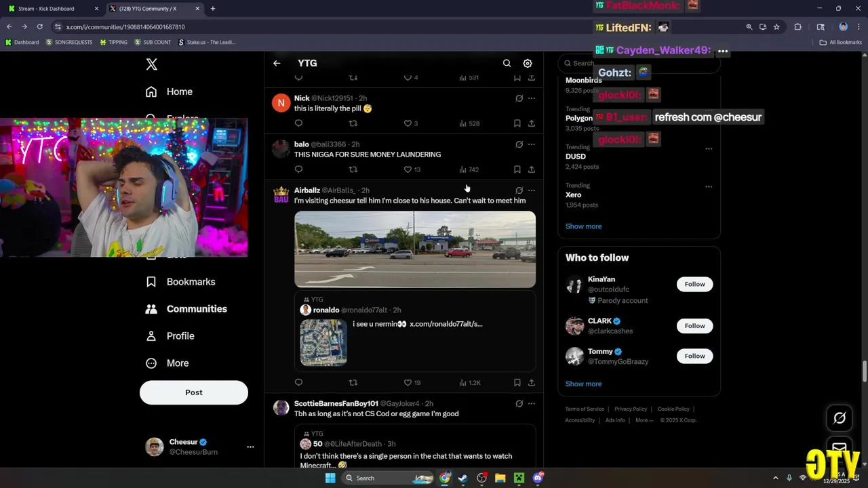View balo's post analytics 742
This screenshot has height=488, width=868.
(x=469, y=169)
